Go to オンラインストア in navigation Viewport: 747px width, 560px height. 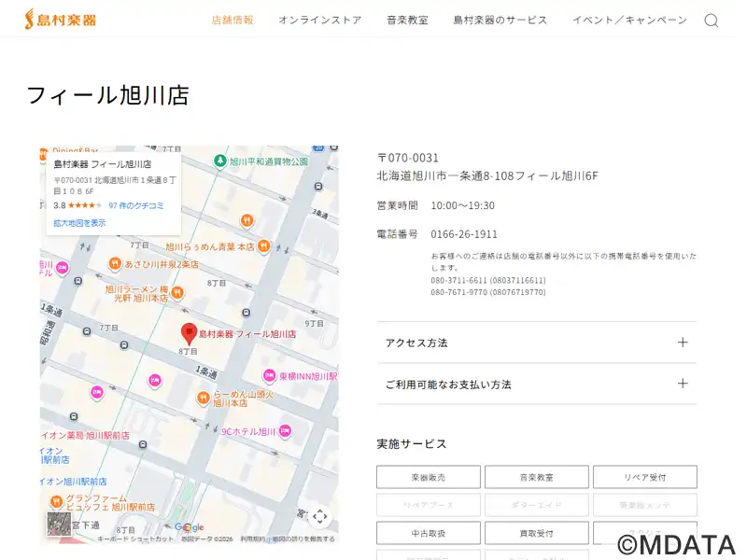click(319, 20)
